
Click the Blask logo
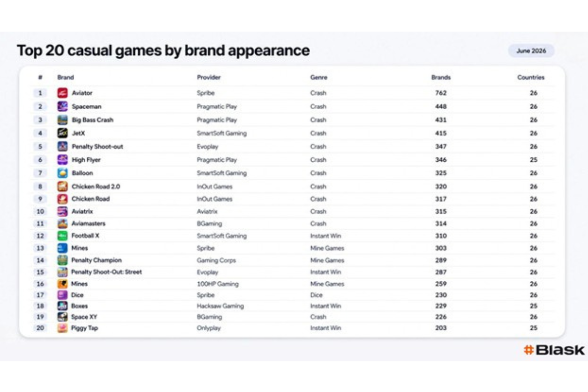click(554, 350)
